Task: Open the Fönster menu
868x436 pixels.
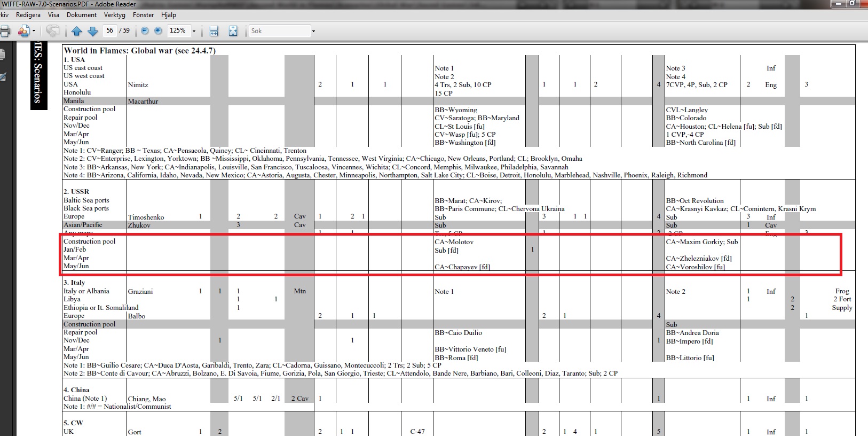Action: [143, 15]
